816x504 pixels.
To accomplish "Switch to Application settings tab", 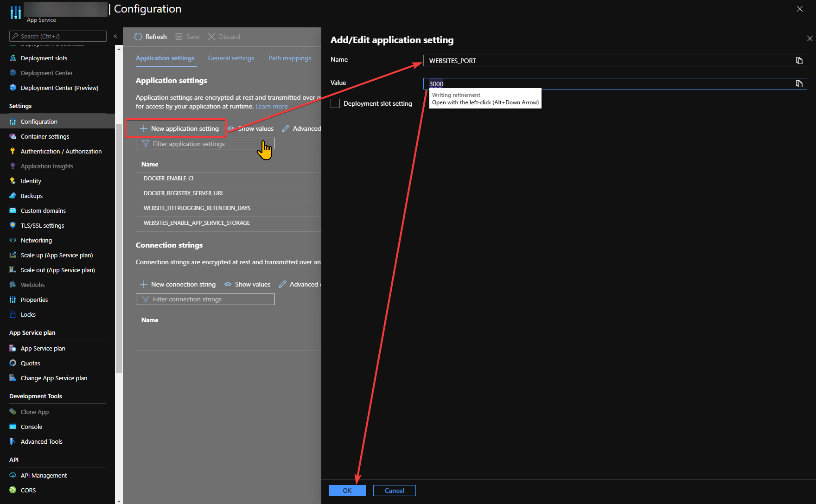I will (165, 58).
